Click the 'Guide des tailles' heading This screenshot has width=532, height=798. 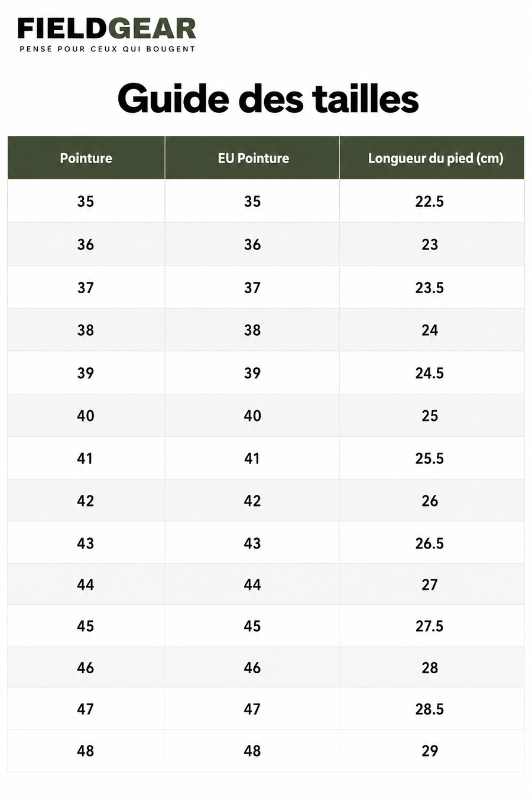(268, 98)
